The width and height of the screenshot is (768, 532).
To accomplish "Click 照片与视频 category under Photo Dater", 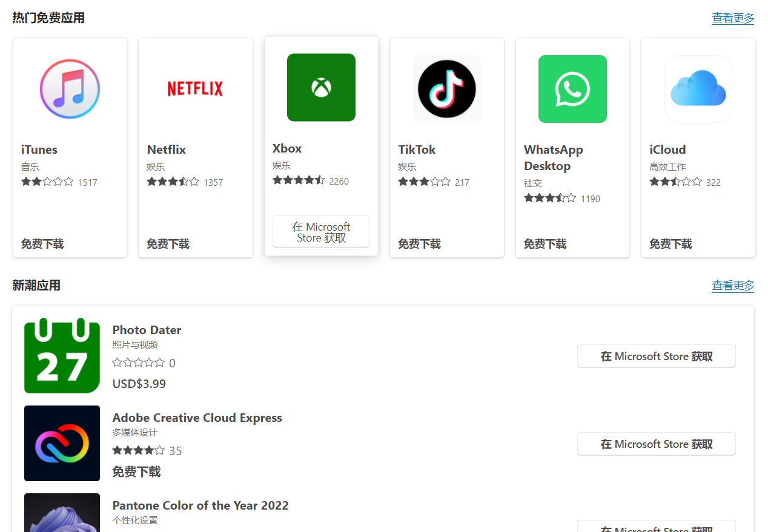I will tap(135, 345).
